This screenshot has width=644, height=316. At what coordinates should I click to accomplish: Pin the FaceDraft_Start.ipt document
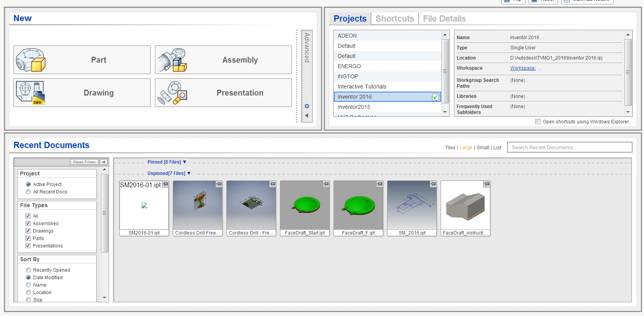click(x=326, y=184)
